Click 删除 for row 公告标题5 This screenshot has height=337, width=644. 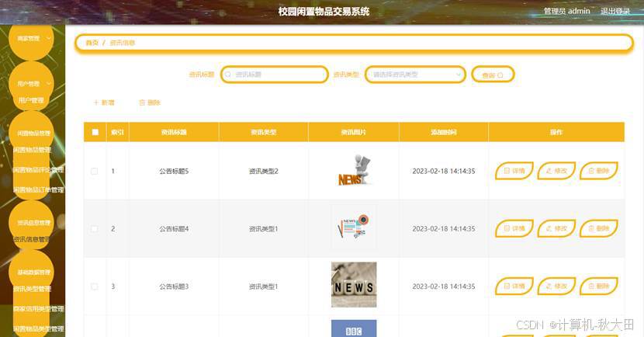click(x=599, y=171)
